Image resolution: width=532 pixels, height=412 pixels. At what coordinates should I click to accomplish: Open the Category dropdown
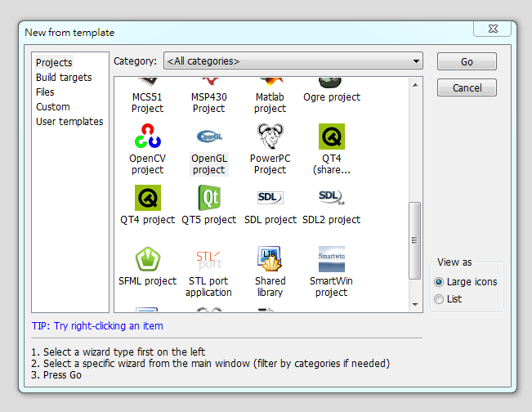293,61
